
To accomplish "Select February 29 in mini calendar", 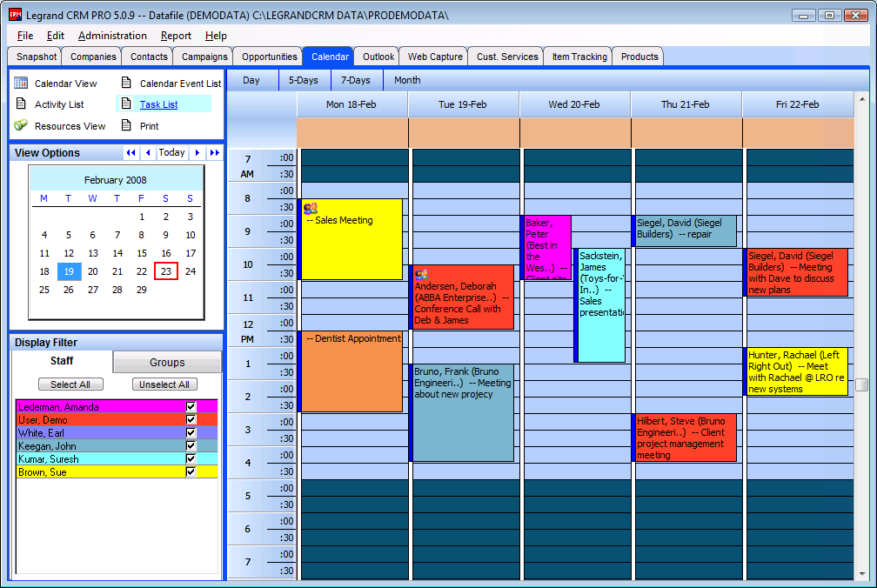I will (142, 290).
